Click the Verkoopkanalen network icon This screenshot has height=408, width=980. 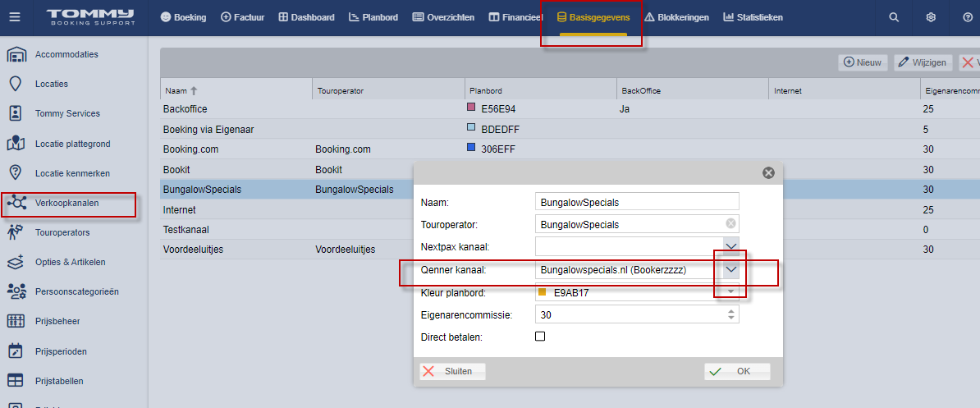16,203
